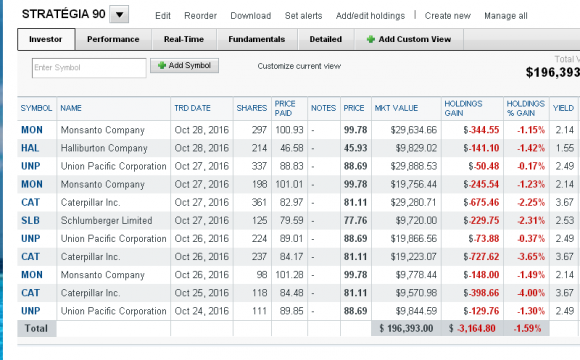Image resolution: width=580 pixels, height=360 pixels.
Task: Open UNP symbol dated Oct 24, 2016
Action: [x=31, y=312]
